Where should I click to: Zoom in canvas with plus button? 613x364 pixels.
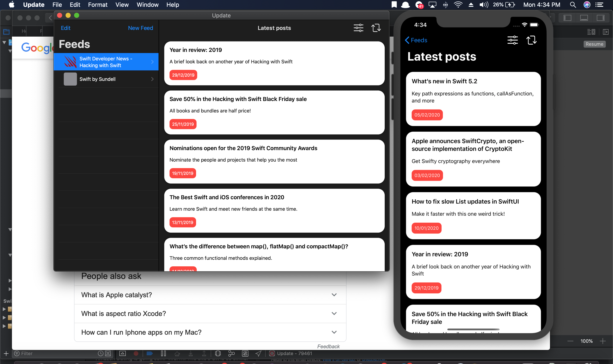point(602,341)
